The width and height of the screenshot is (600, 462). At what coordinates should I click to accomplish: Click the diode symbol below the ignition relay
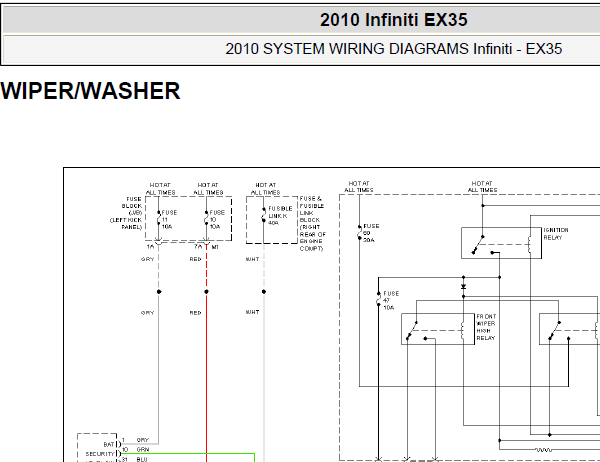click(x=463, y=287)
